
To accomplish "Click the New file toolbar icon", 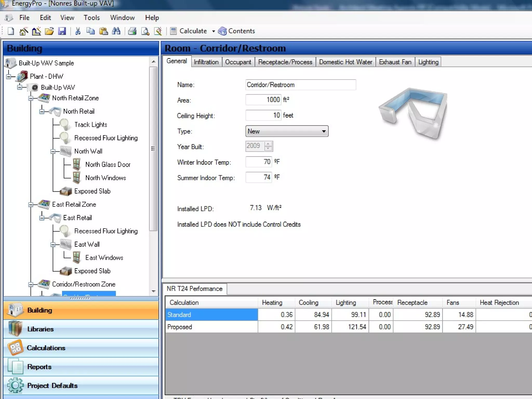I will 11,31.
